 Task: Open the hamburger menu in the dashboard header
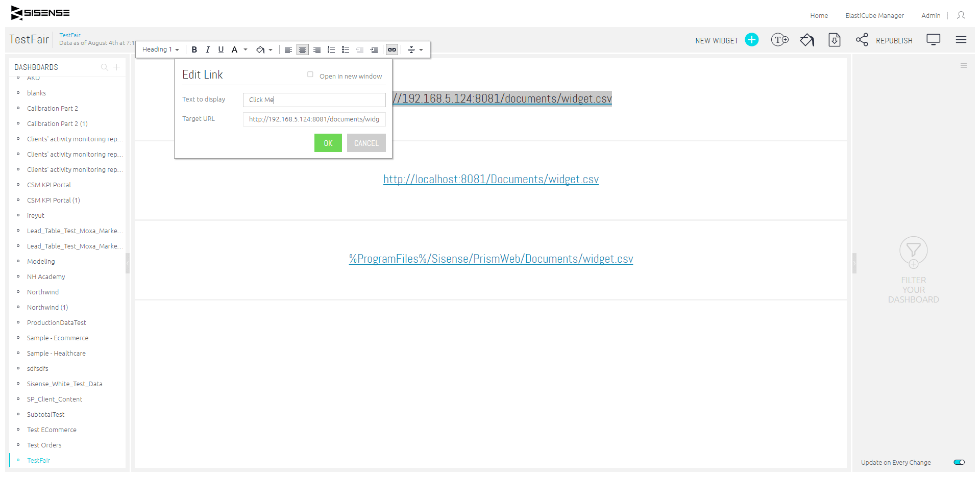point(961,40)
